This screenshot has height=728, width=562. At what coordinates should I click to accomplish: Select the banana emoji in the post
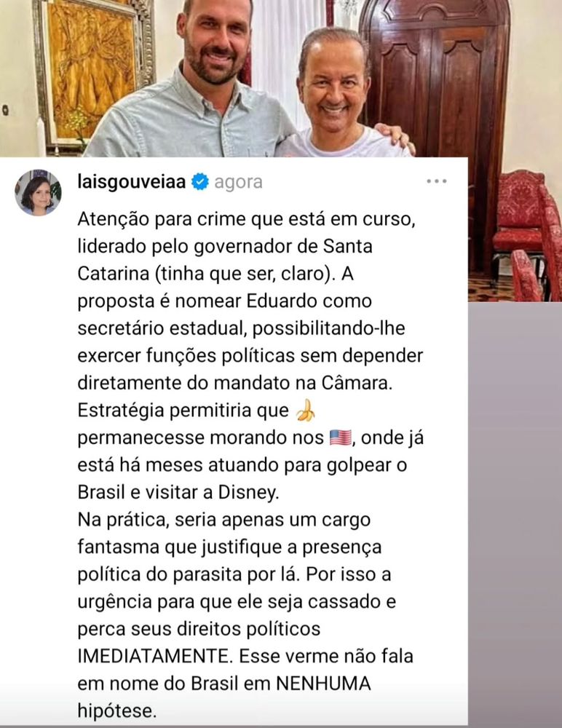(306, 411)
